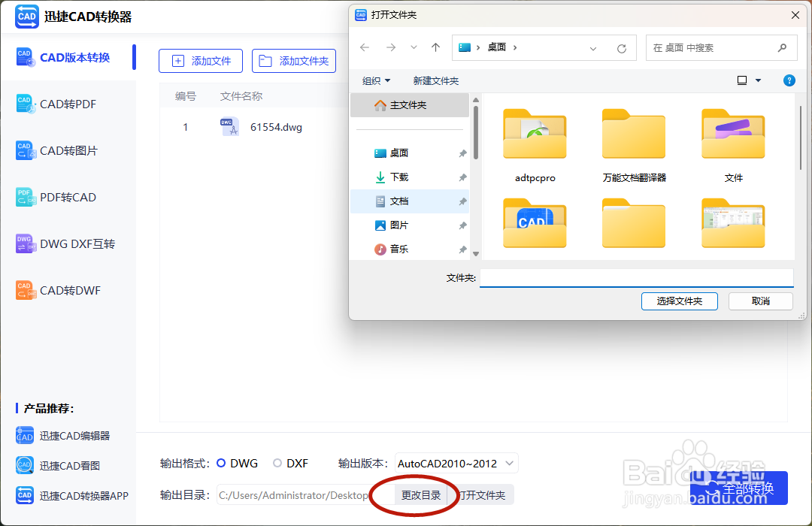Screen dimensions: 812x526
Task: Go forward in the folder dialog
Action: click(x=391, y=47)
